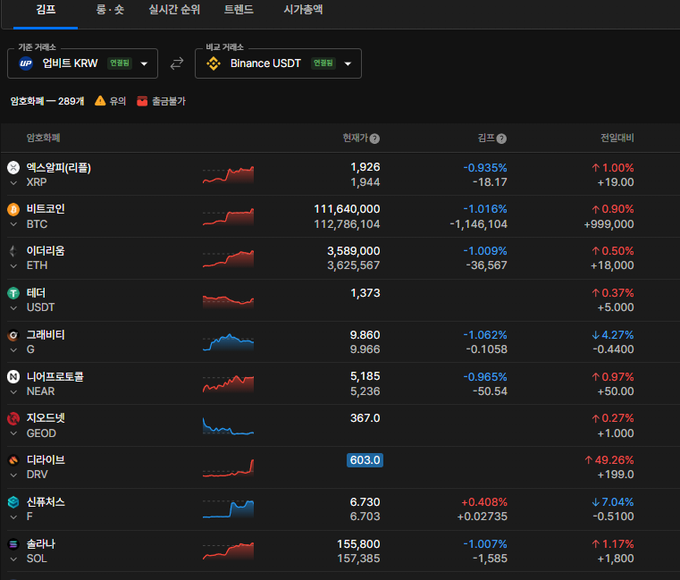The width and height of the screenshot is (680, 580).
Task: Click the -1.062% premium for 그래비티
Action: pos(485,335)
